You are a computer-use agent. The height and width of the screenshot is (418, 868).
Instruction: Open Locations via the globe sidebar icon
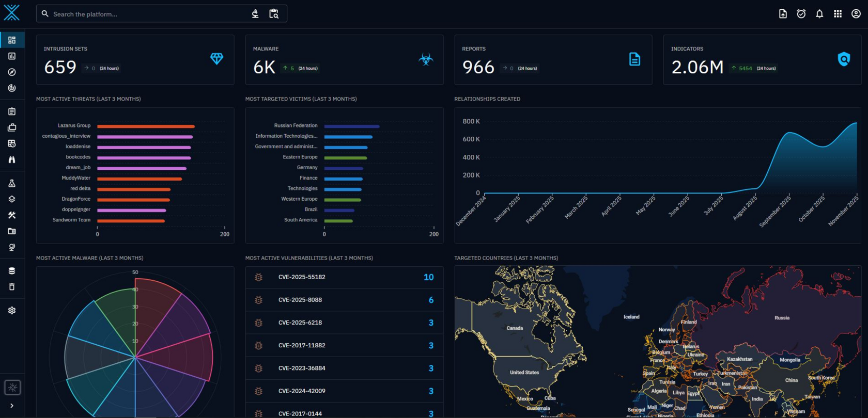(x=12, y=247)
